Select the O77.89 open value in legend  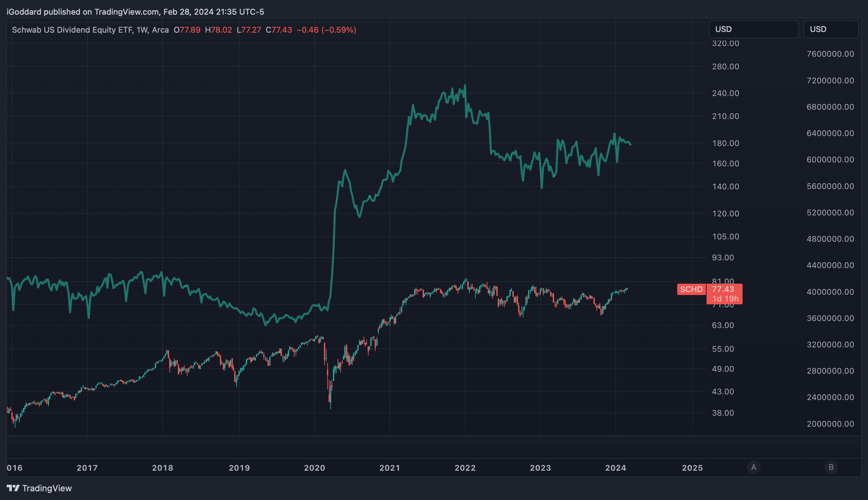(187, 30)
